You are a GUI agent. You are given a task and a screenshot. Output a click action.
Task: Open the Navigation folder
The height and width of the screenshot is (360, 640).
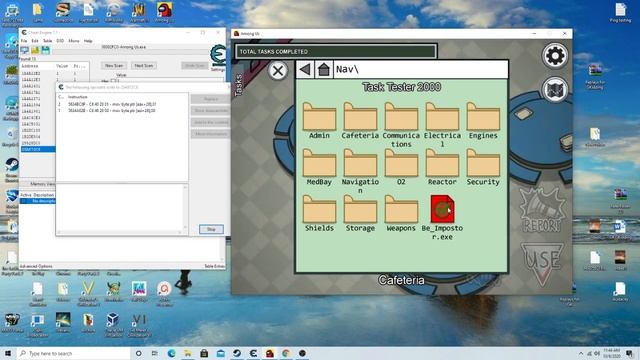tap(360, 171)
